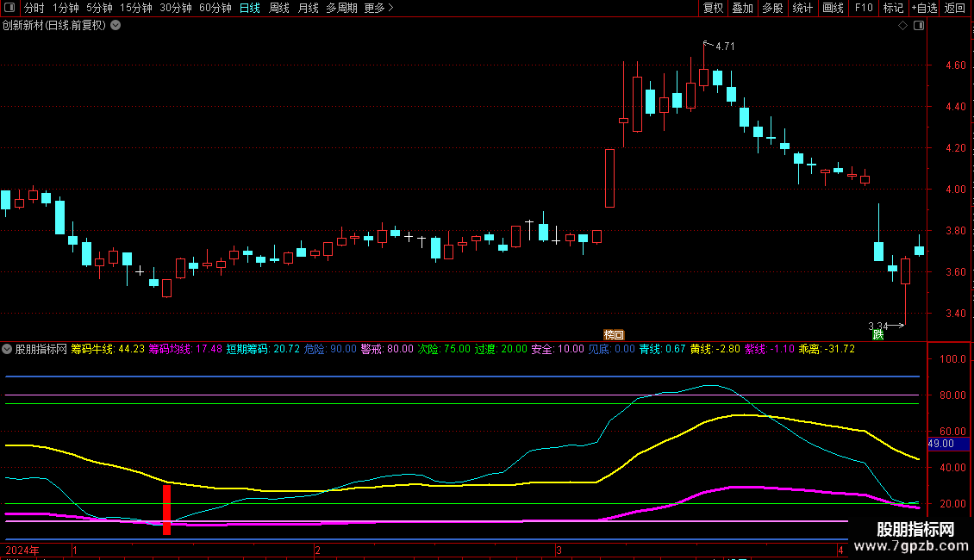
Task: Open the 叠加 overlay function
Action: pos(742,9)
